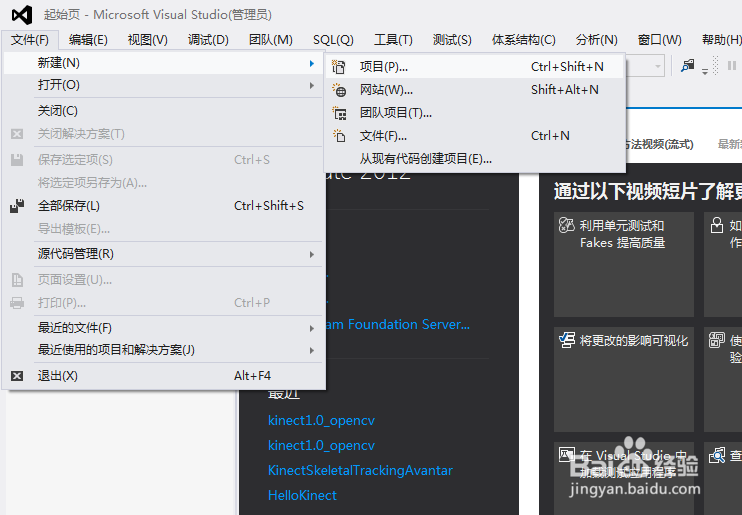
Task: Open first kinect1.0_opencv recent project link
Action: click(321, 420)
